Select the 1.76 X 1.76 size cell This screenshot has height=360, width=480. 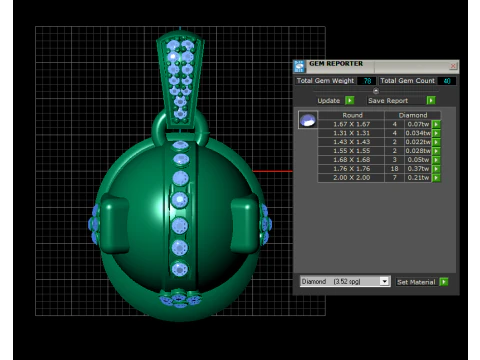coord(351,169)
